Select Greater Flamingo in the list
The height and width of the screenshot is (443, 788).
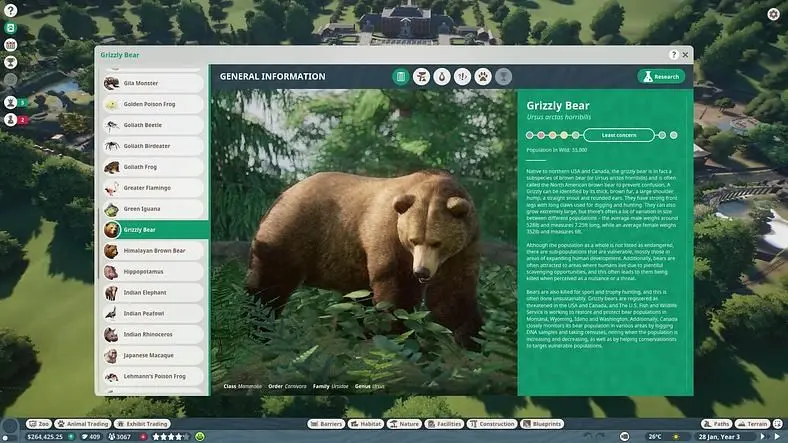(153, 188)
